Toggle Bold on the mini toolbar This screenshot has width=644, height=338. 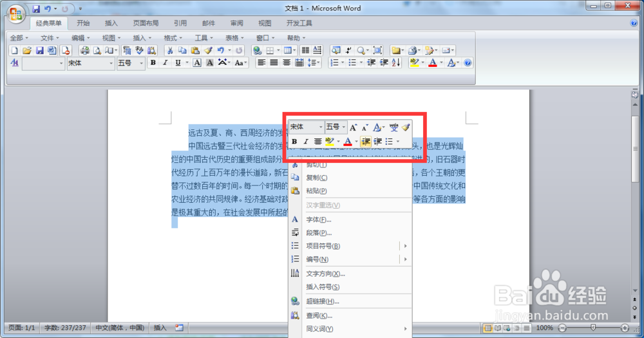(294, 142)
